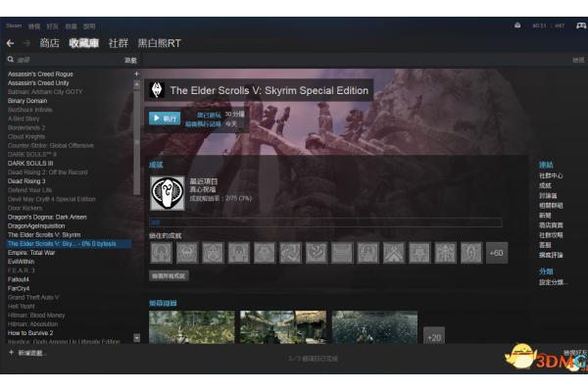Click the seventh locked achievement icon
Screen dimensions: 588x392
(x=317, y=253)
